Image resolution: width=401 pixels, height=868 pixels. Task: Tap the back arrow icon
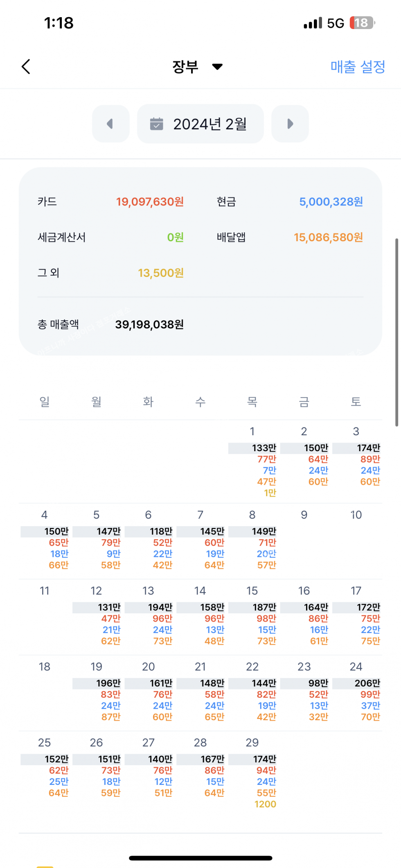[26, 67]
